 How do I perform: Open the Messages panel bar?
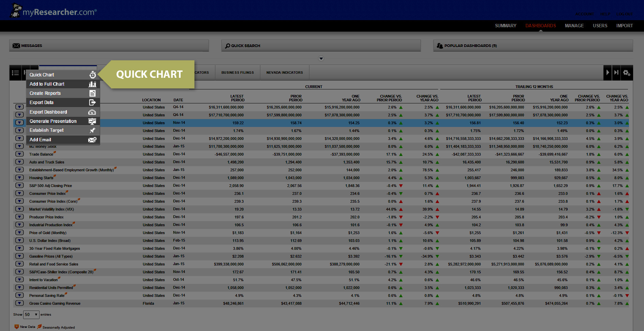click(x=109, y=46)
